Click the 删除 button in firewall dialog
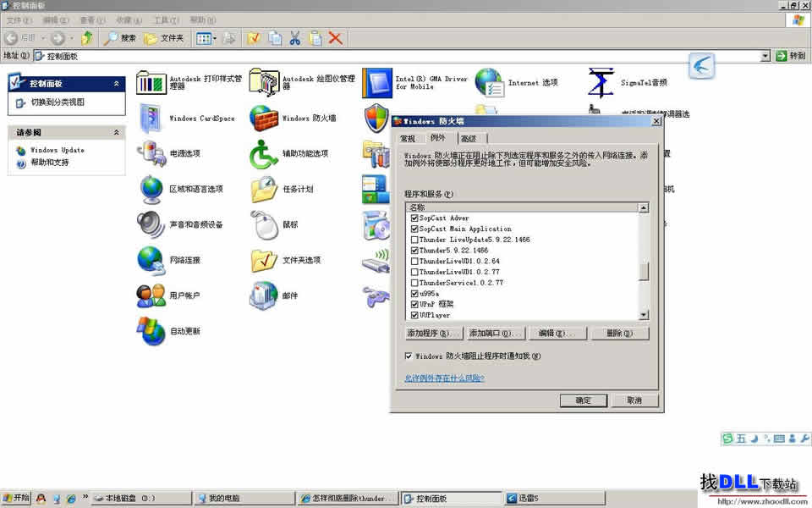Image resolution: width=812 pixels, height=508 pixels. pyautogui.click(x=619, y=334)
